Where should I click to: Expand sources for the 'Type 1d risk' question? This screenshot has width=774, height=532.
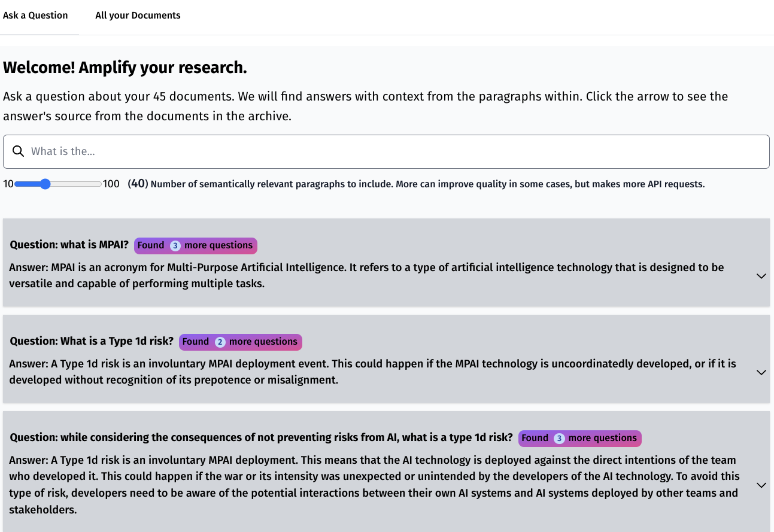pos(761,372)
